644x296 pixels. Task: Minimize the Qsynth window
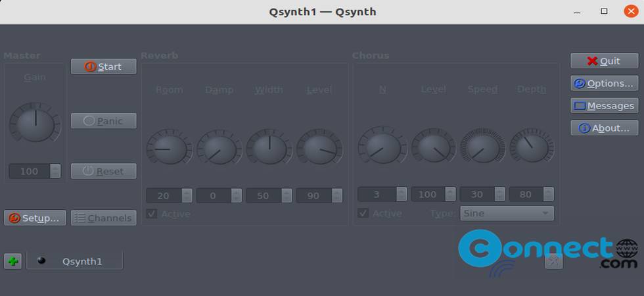tap(577, 12)
